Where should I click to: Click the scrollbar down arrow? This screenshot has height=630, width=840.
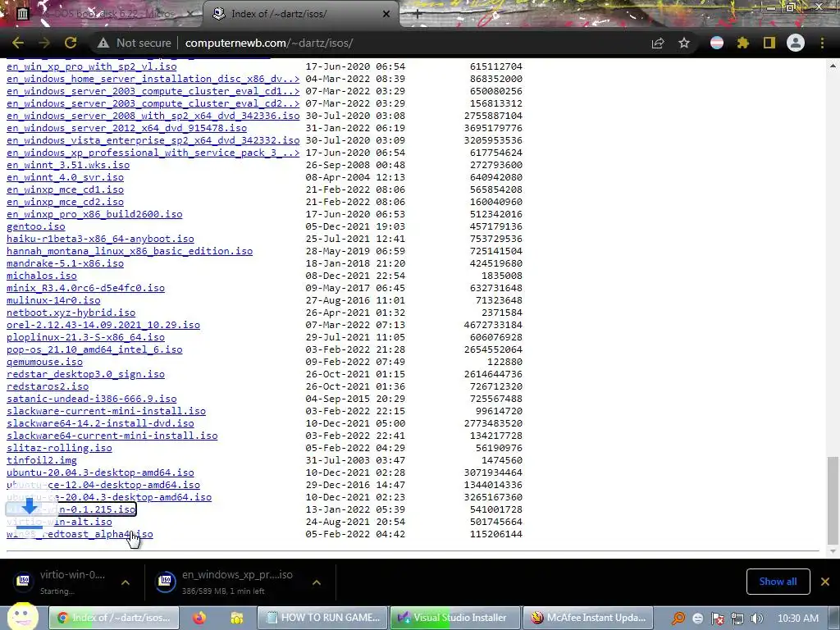tap(832, 551)
